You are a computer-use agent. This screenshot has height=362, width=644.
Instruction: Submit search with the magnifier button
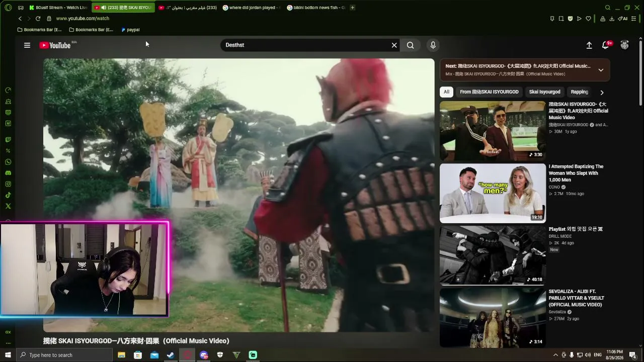(x=411, y=45)
